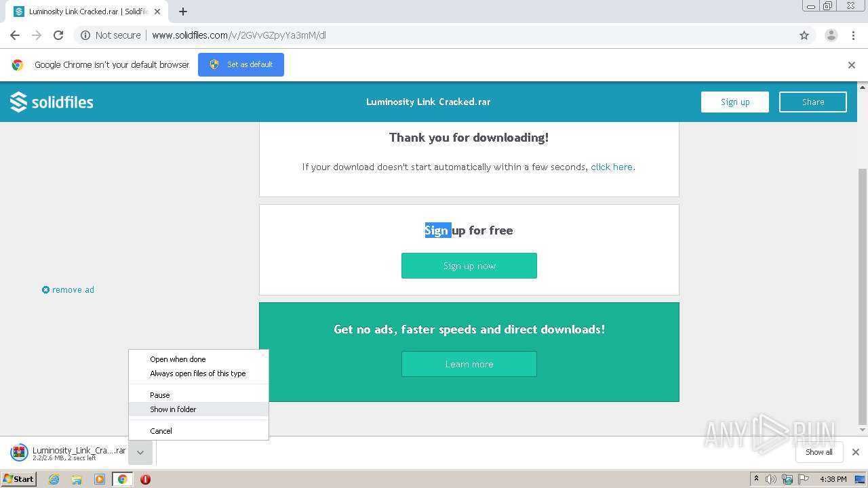Go forward one page in the browser

pos(37,35)
